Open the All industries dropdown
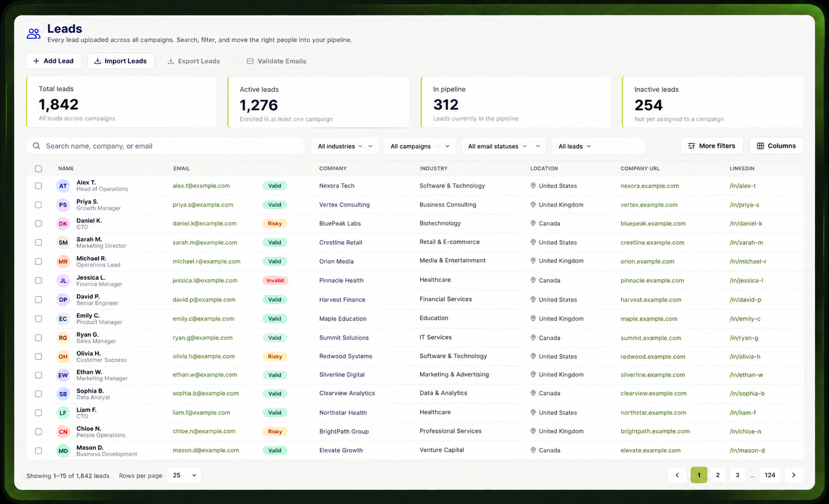Screen dimensions: 829x504 (345, 146)
